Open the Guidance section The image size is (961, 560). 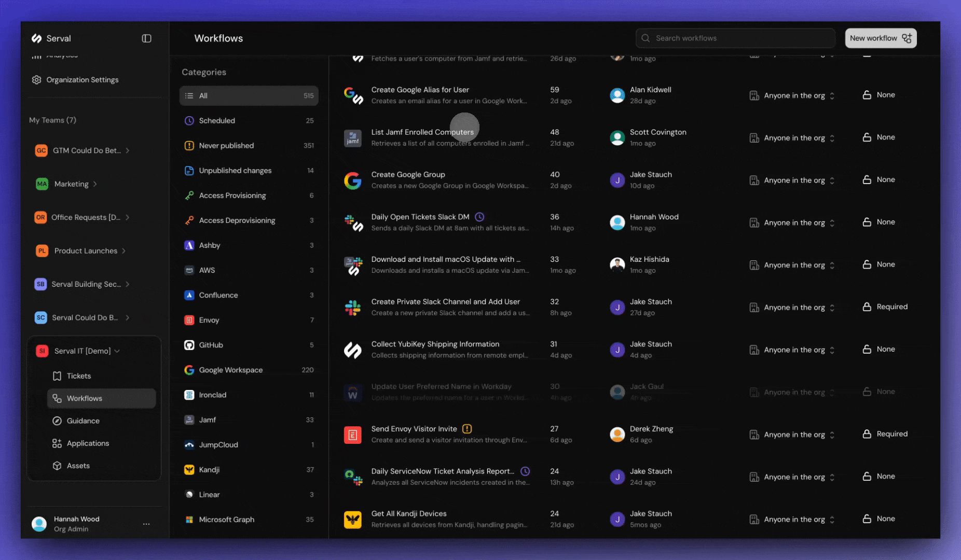coord(83,421)
